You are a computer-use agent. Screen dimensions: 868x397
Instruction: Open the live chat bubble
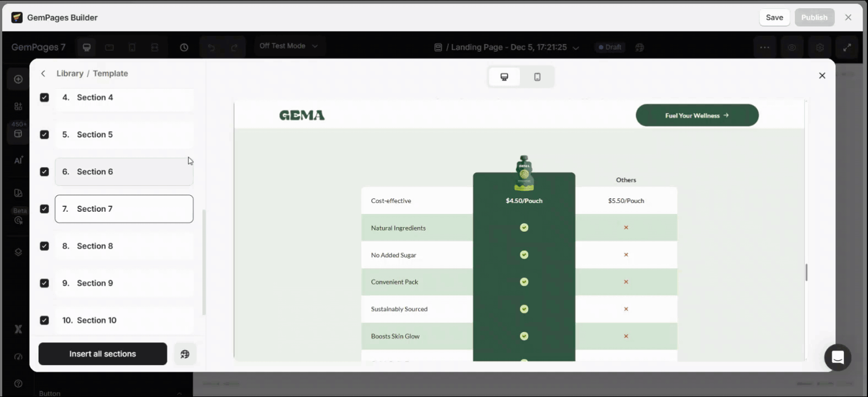(x=837, y=357)
